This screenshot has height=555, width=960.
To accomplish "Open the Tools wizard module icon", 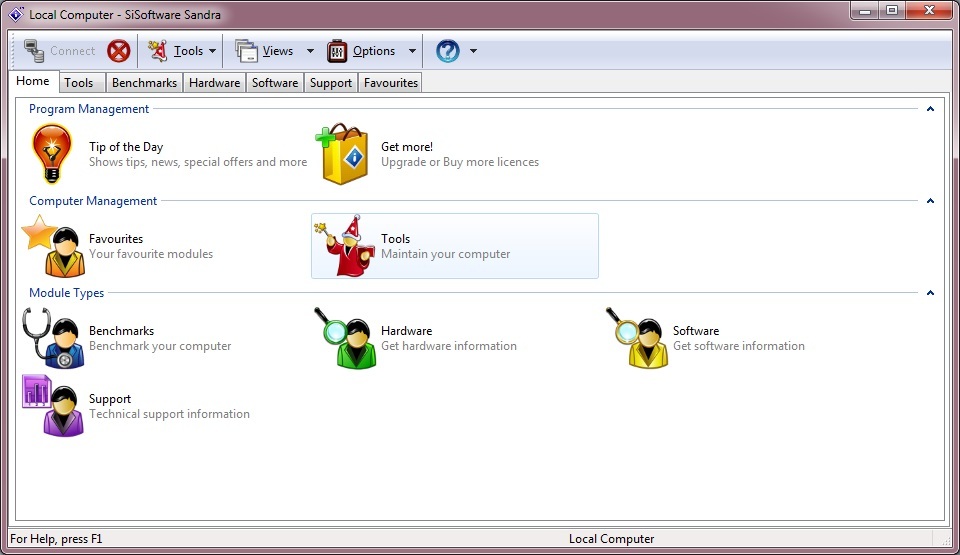I will point(345,246).
